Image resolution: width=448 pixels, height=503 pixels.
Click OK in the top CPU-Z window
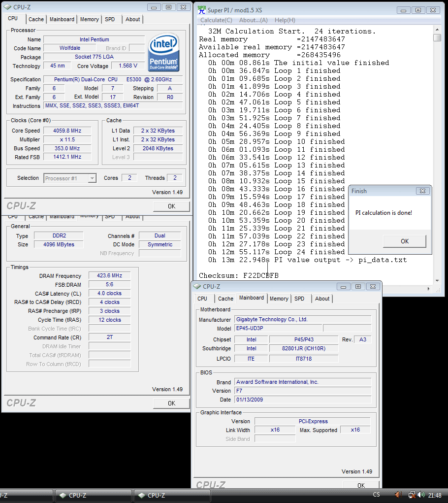[171, 206]
